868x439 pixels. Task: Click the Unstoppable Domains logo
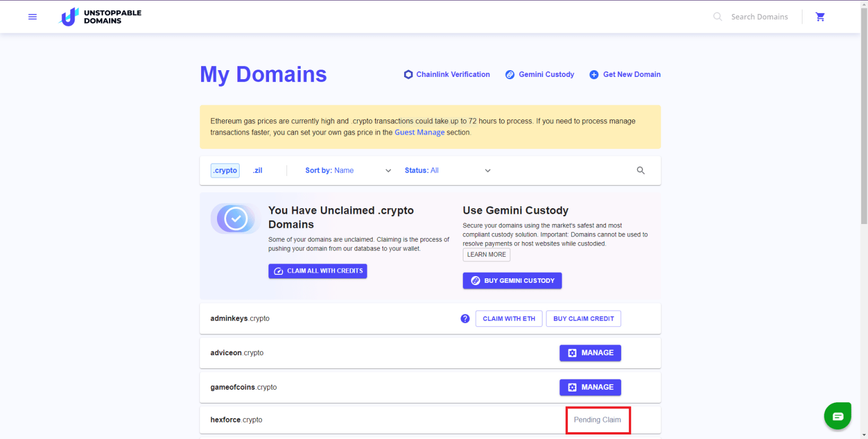tap(100, 16)
